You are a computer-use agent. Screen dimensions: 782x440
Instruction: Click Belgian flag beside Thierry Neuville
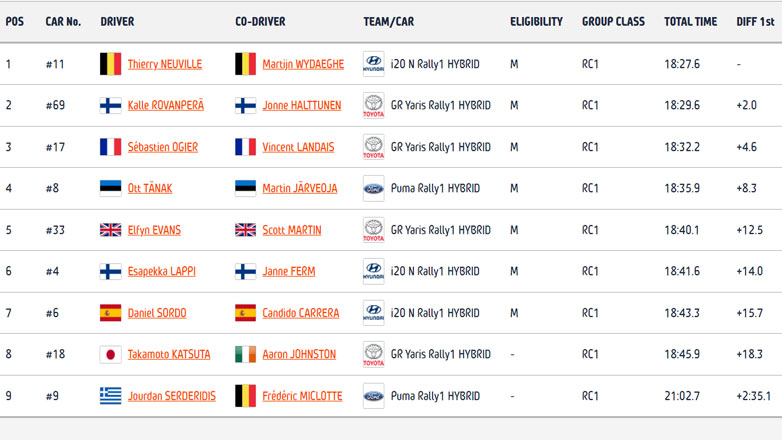tap(110, 64)
